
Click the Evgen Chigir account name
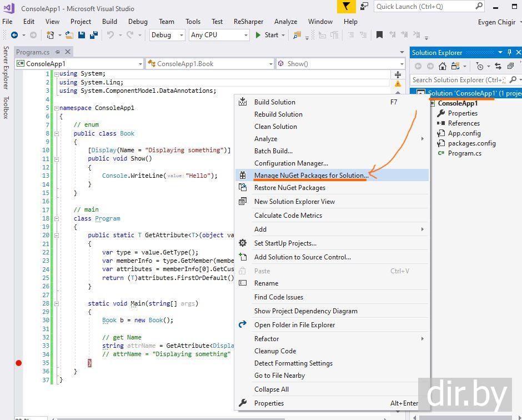click(x=496, y=22)
